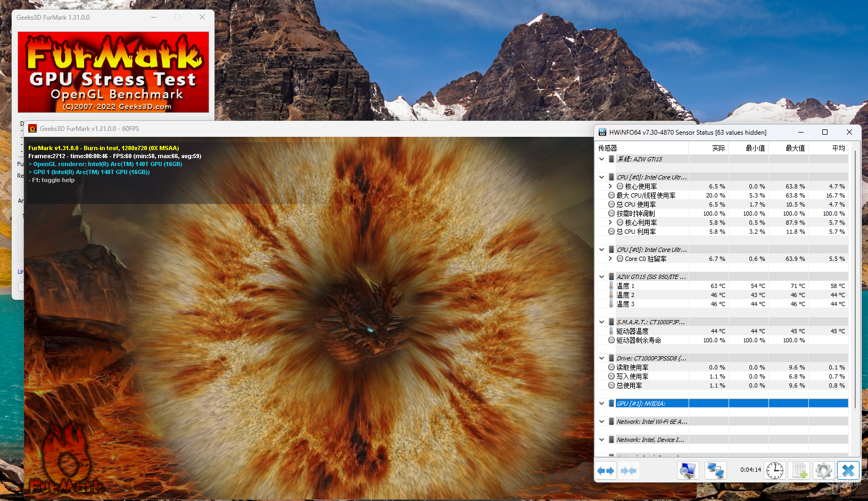Click the chip icon of S.M.A.R.T. group
Image resolution: width=868 pixels, height=501 pixels.
[x=611, y=322]
